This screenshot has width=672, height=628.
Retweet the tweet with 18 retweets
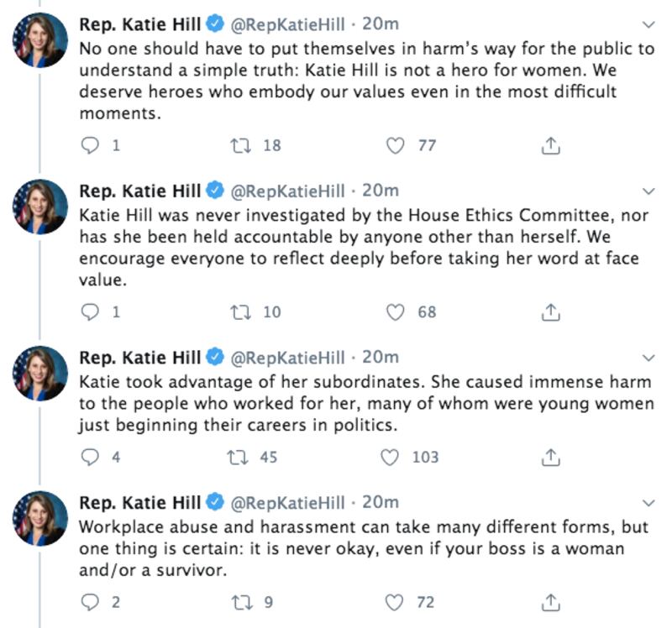240,145
